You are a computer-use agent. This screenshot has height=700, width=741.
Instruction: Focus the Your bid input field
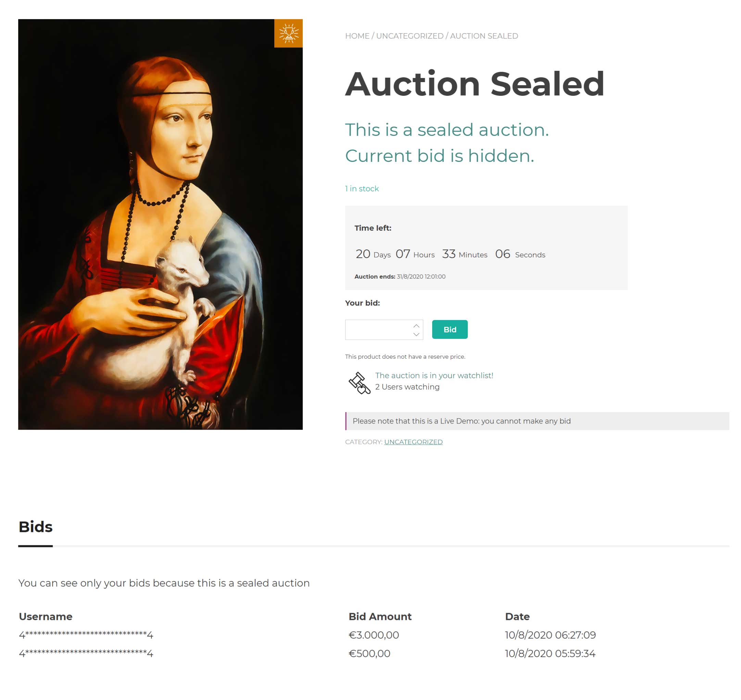pos(377,330)
